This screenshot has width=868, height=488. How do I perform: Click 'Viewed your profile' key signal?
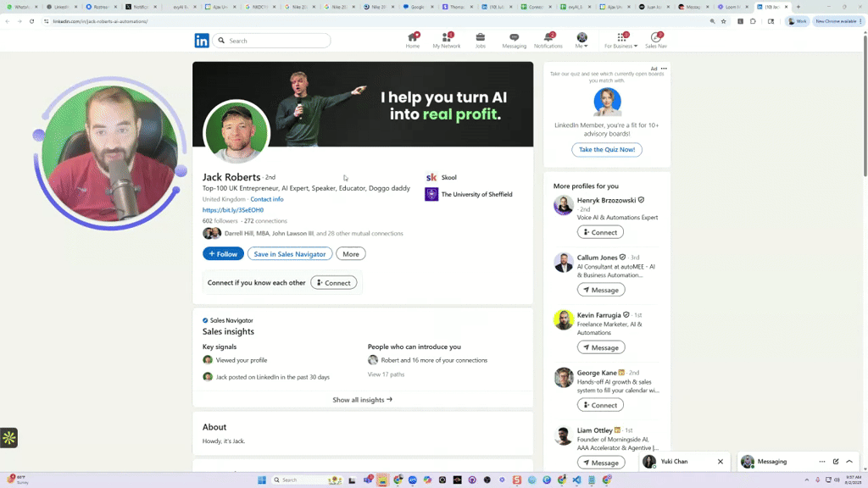[x=242, y=360]
